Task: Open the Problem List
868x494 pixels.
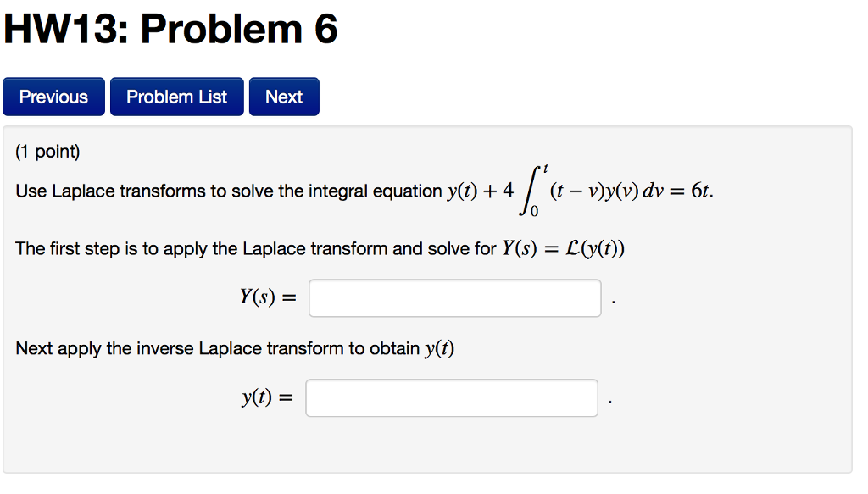Action: click(176, 97)
